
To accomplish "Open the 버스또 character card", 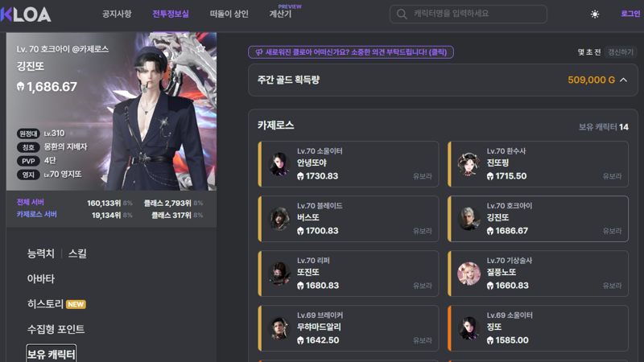I will (349, 219).
